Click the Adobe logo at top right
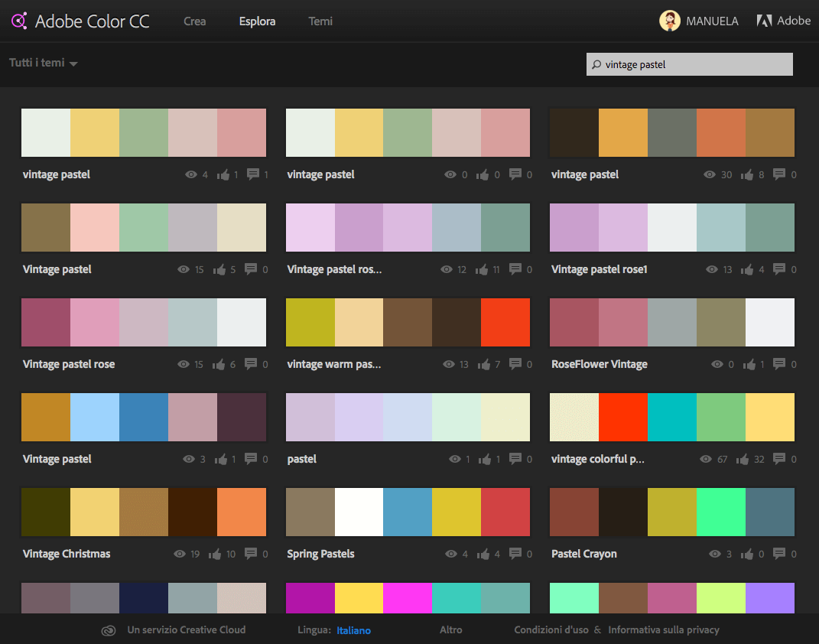The width and height of the screenshot is (819, 644). point(765,20)
